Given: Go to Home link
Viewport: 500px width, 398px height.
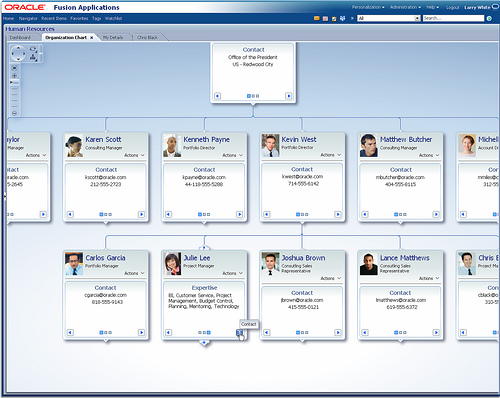Looking at the screenshot, I should [x=8, y=18].
